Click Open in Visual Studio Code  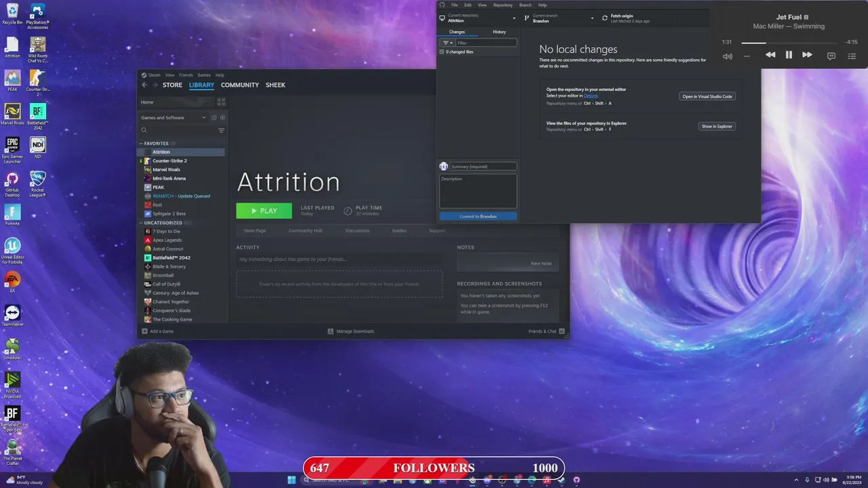[x=707, y=96]
